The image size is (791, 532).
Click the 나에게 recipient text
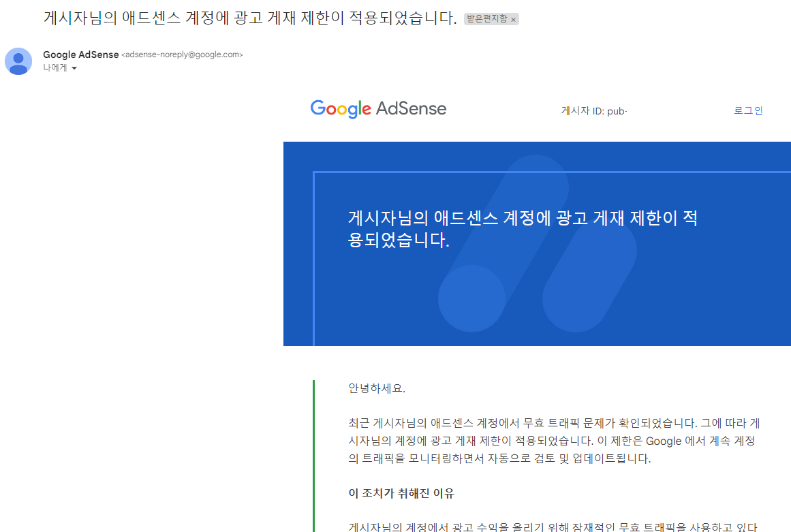click(55, 67)
